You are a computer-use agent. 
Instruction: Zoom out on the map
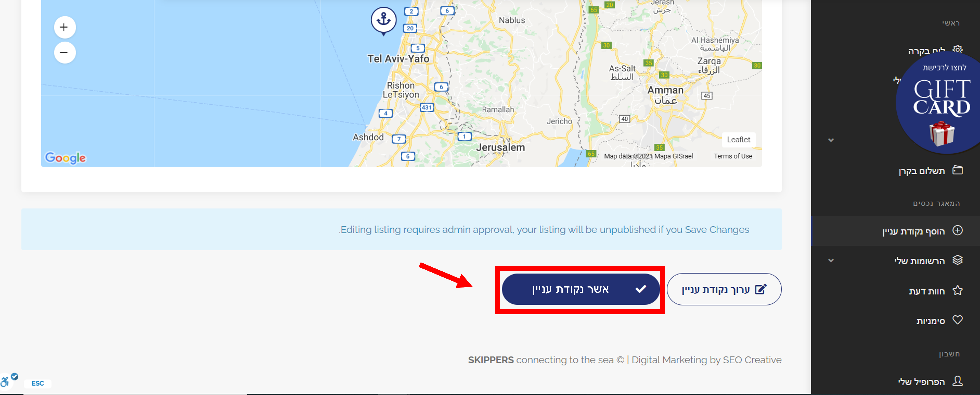click(65, 53)
